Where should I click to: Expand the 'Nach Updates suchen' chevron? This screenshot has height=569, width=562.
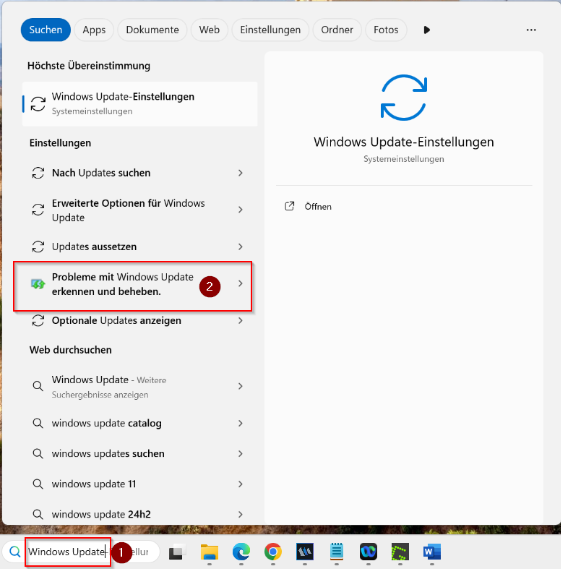(x=240, y=173)
